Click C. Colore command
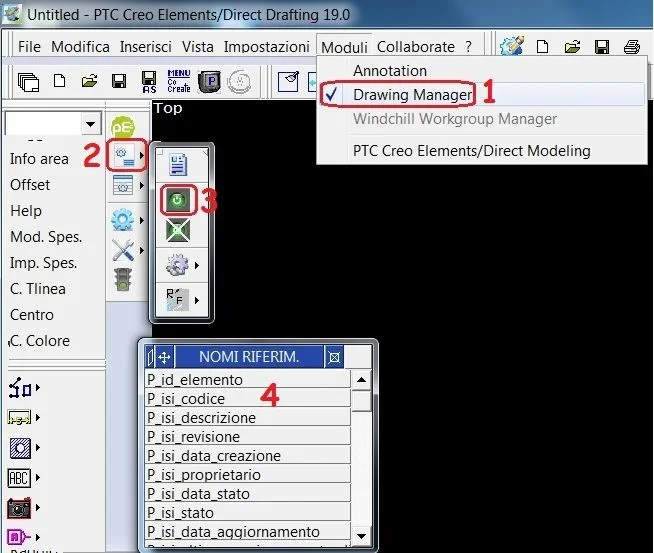 pos(40,341)
